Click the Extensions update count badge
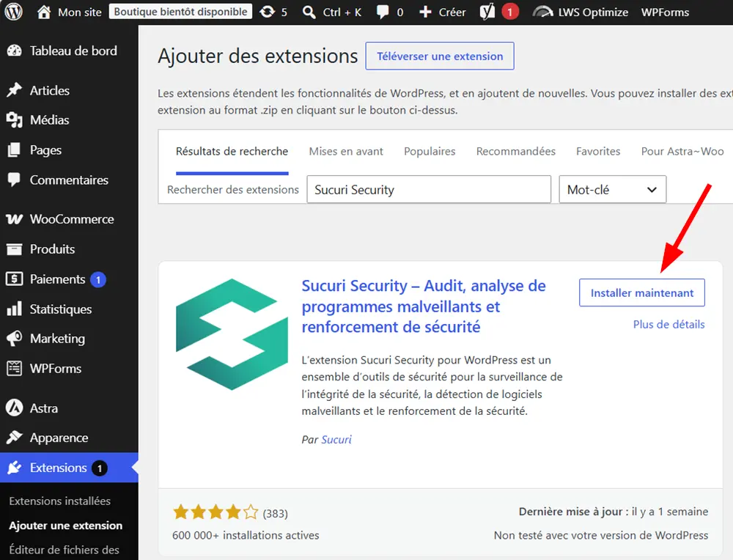This screenshot has width=733, height=560. (99, 468)
